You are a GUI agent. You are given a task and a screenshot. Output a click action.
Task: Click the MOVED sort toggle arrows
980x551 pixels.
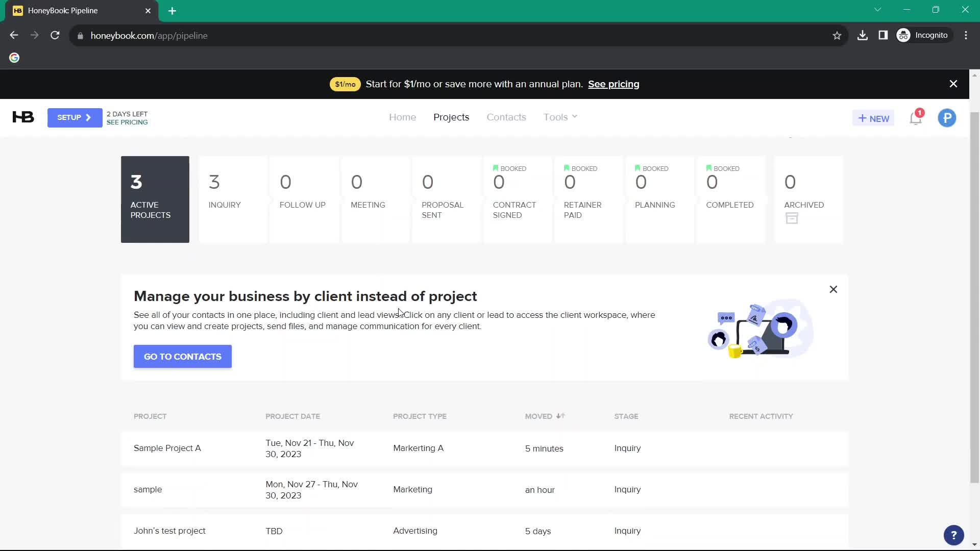tap(559, 416)
